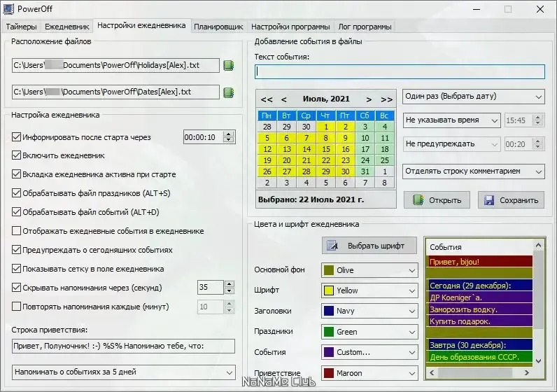Click the Купить подарок. preview row
557x392 pixels.
480,321
